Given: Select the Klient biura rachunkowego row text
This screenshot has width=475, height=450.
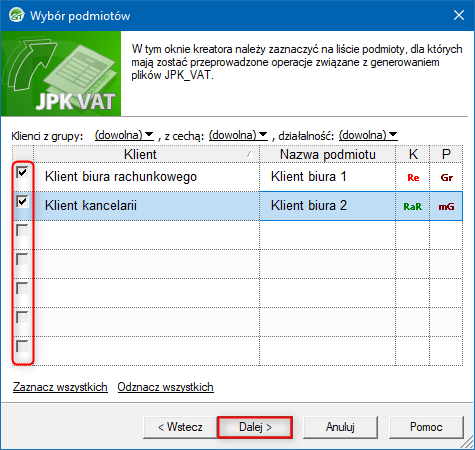Looking at the screenshot, I should (121, 177).
